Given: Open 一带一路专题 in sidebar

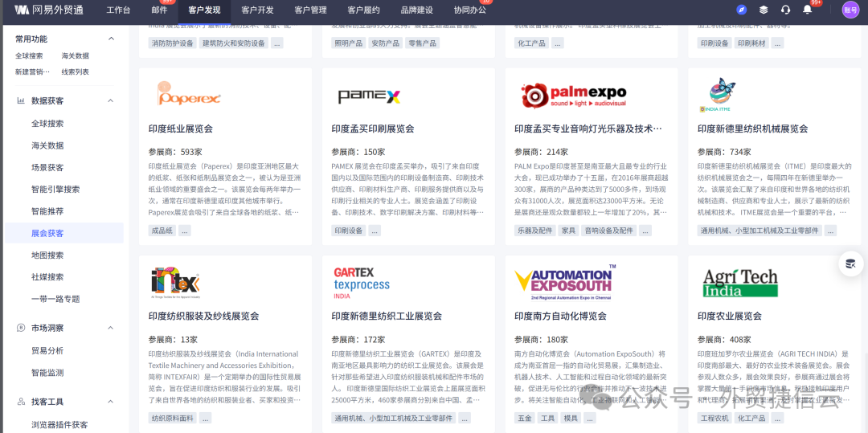Looking at the screenshot, I should (55, 299).
